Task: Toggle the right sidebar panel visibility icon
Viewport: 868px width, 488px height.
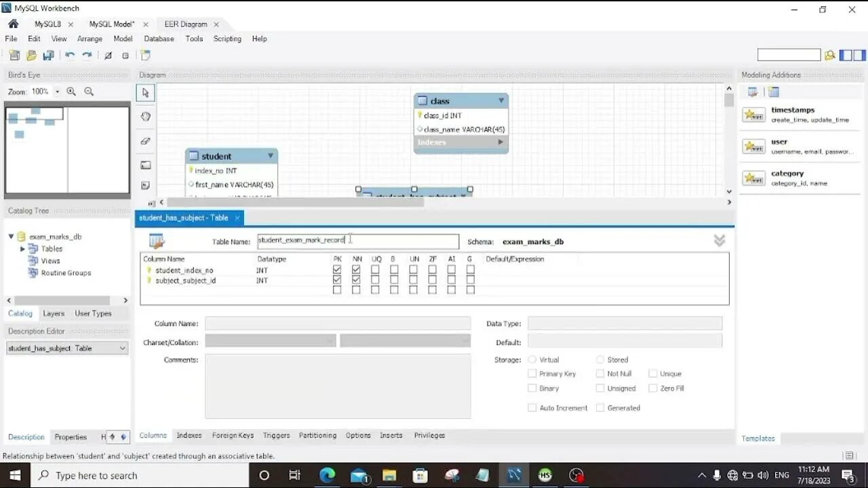Action: coord(859,56)
